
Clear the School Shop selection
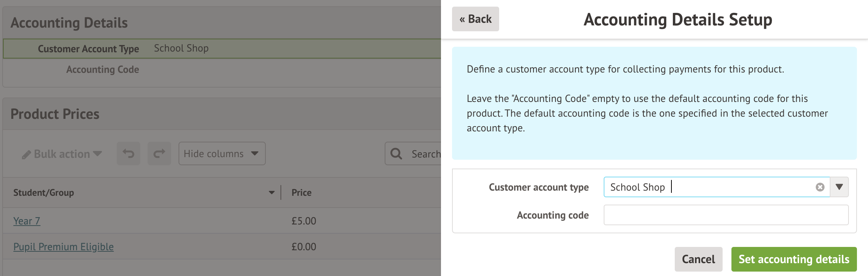[x=820, y=187]
